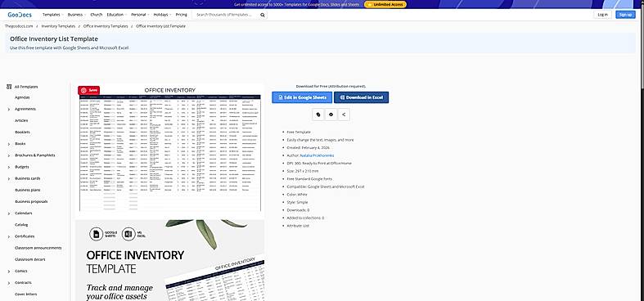Click the Edit in Google Sheets button
644x301 pixels.
point(302,97)
